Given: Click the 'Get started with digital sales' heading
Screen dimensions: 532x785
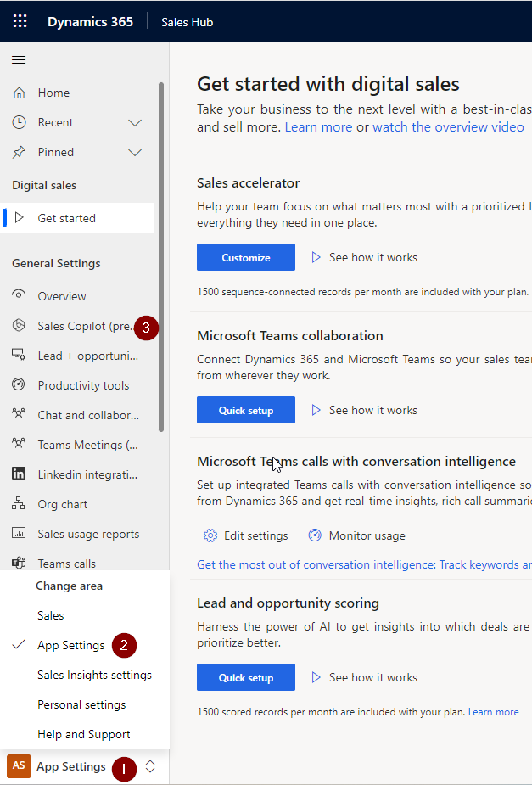Looking at the screenshot, I should 328,84.
